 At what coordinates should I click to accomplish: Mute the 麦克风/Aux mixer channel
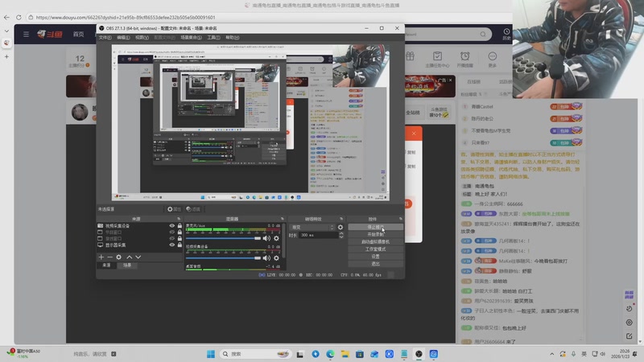pos(266,238)
